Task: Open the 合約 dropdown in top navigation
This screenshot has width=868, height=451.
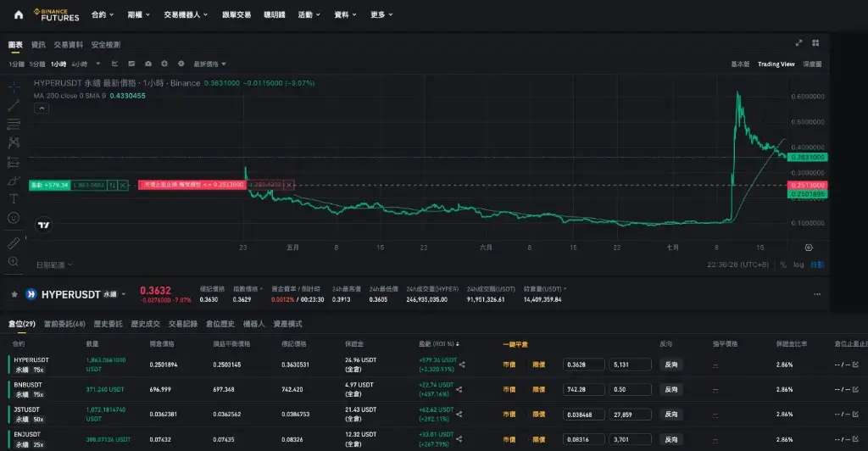Action: [103, 15]
